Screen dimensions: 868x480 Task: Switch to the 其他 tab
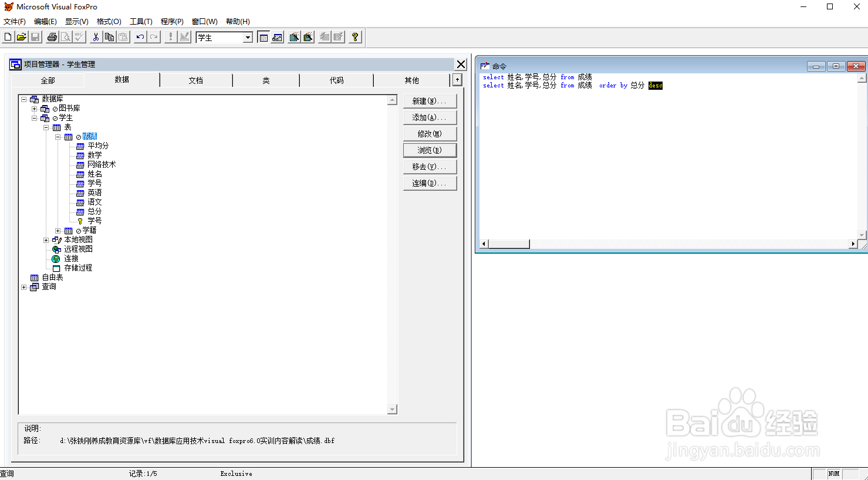coord(411,80)
